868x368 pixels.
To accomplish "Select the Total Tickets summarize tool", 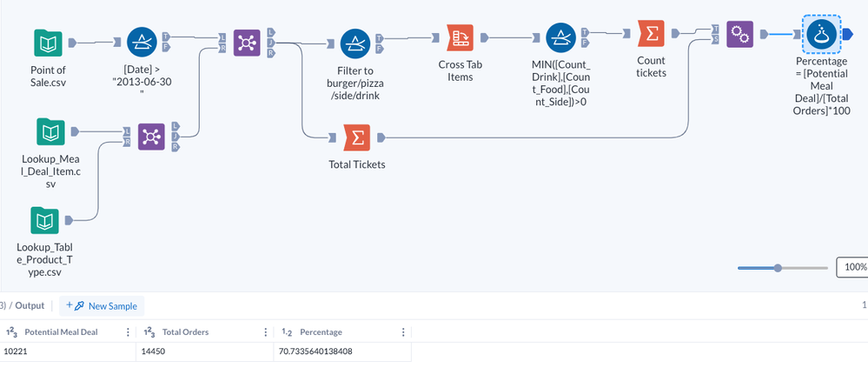I will (357, 137).
